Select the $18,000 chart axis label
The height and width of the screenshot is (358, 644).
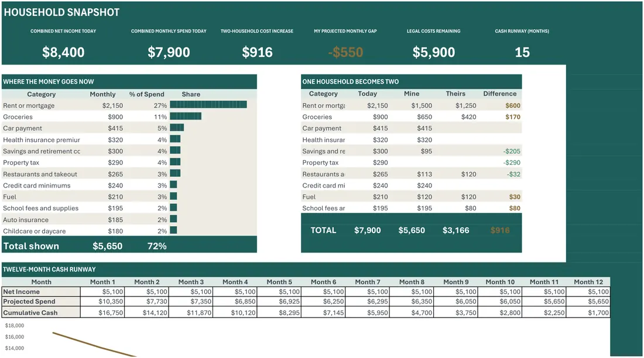tap(15, 326)
